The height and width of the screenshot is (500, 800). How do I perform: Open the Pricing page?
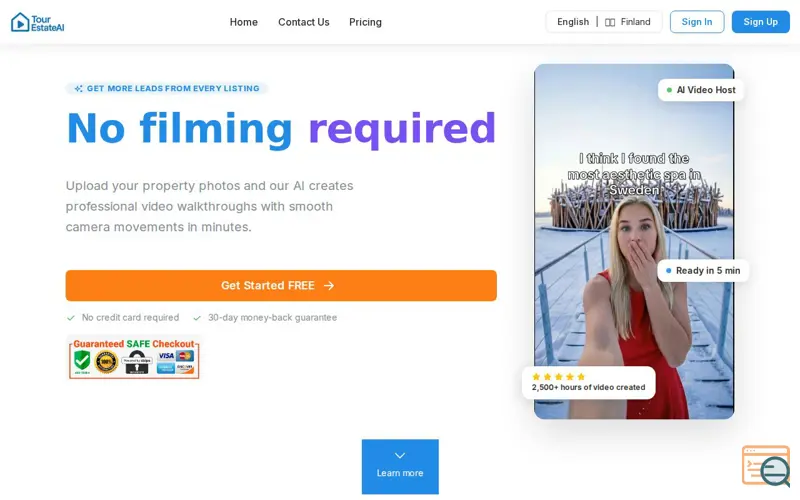click(365, 22)
